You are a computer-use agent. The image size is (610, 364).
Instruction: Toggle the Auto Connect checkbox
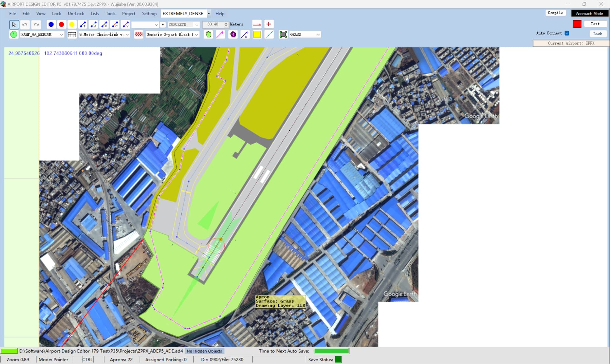[567, 33]
